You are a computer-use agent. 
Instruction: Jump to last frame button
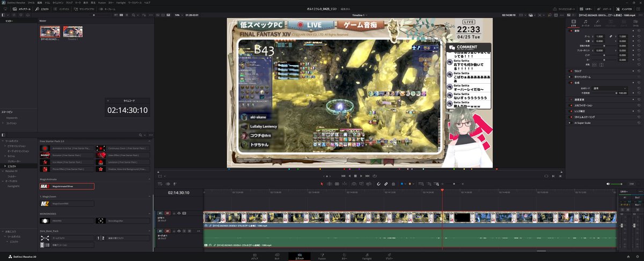[x=368, y=176]
